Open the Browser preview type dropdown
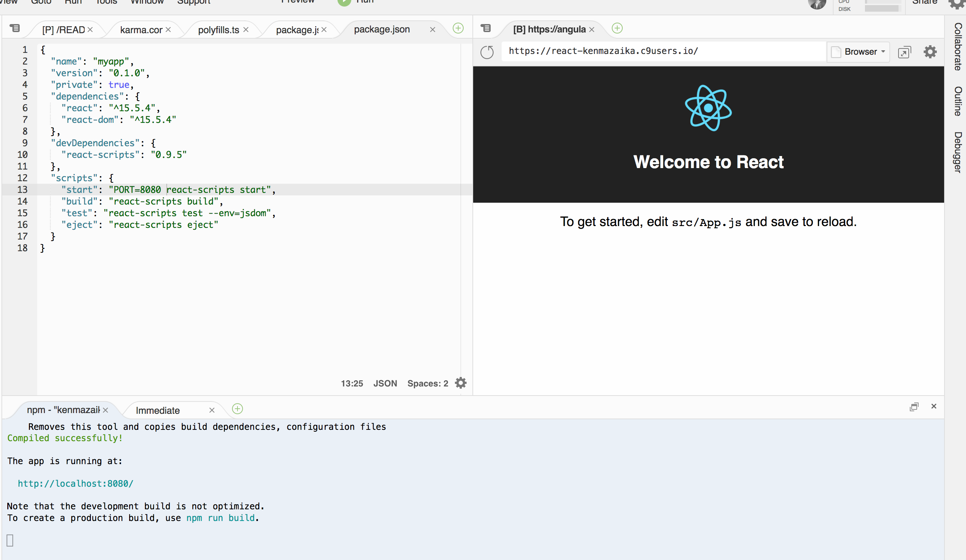Image resolution: width=966 pixels, height=560 pixels. (859, 52)
